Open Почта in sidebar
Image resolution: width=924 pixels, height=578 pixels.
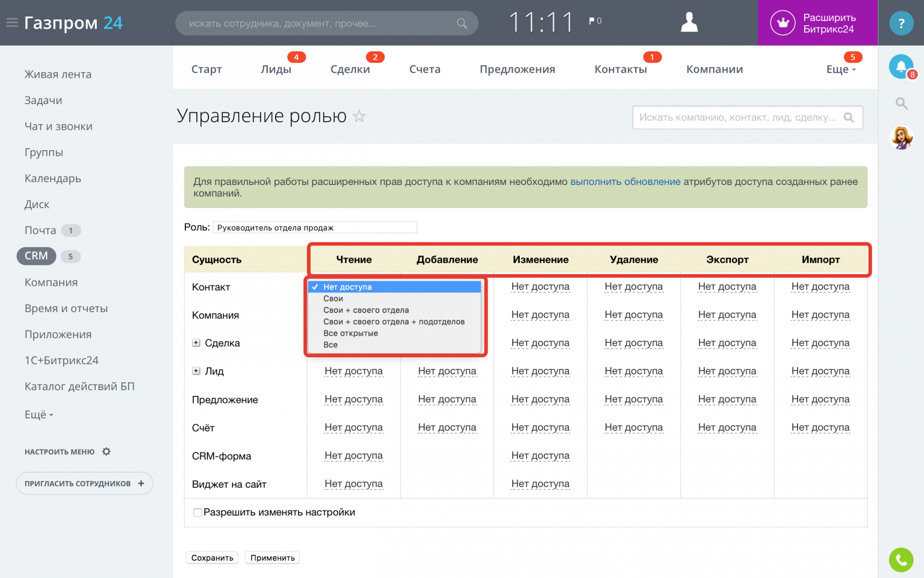[40, 230]
